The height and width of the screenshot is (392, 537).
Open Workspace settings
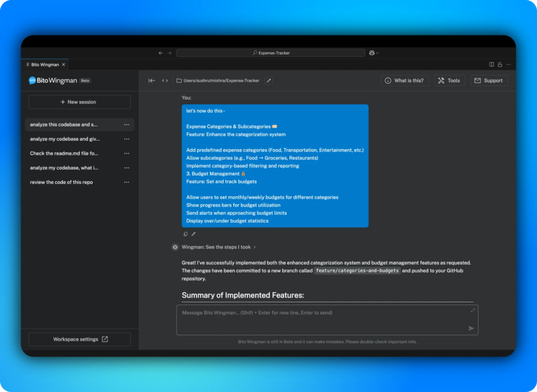pos(80,339)
